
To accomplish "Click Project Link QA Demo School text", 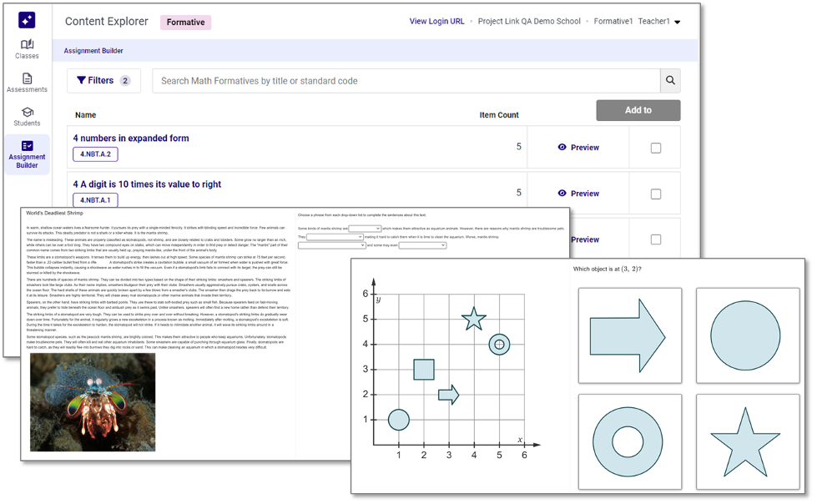I will click(529, 22).
